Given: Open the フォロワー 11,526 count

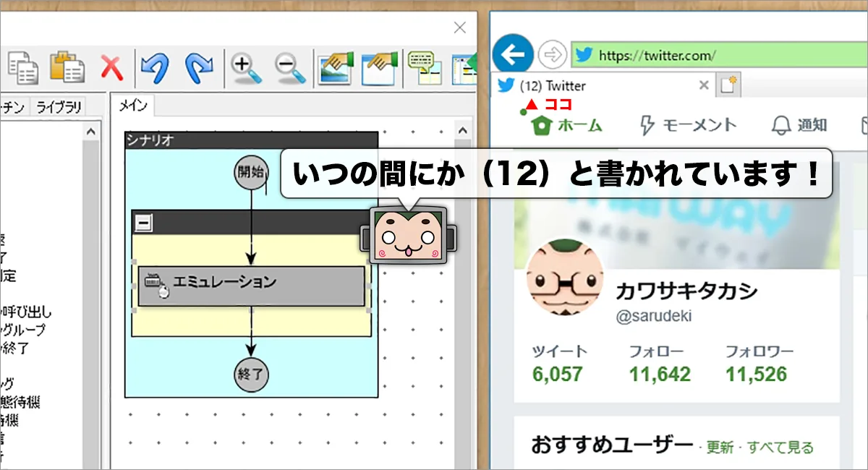Looking at the screenshot, I should 759,364.
